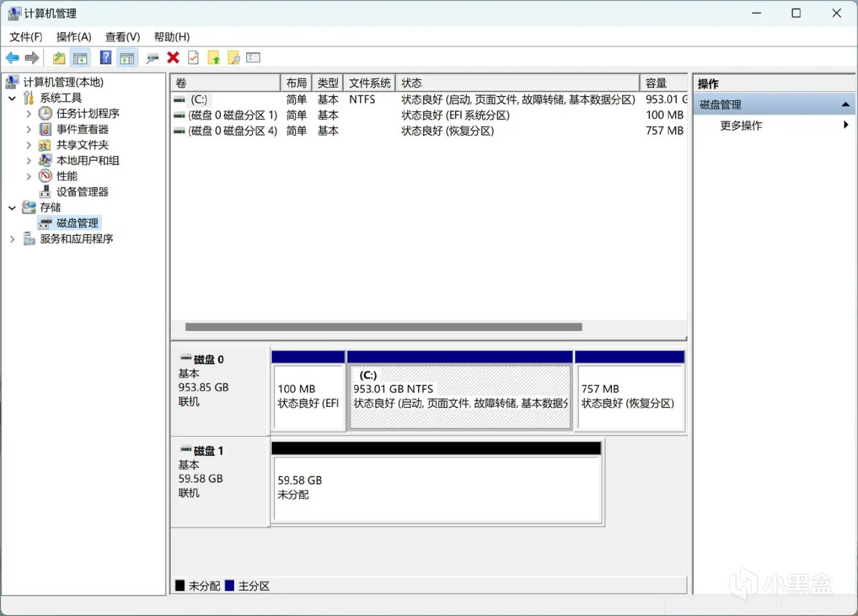
Task: Select 服务和应用程序 in the tree
Action: click(76, 239)
